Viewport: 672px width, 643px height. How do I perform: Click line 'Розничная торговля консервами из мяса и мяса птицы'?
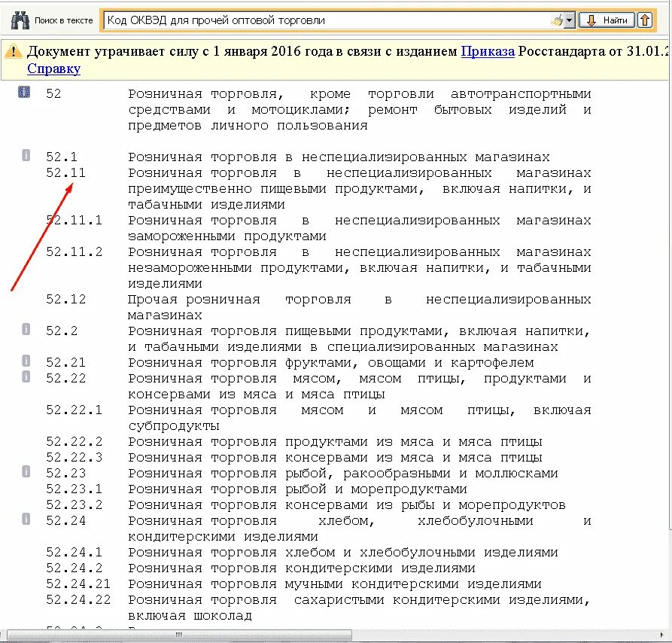335,458
